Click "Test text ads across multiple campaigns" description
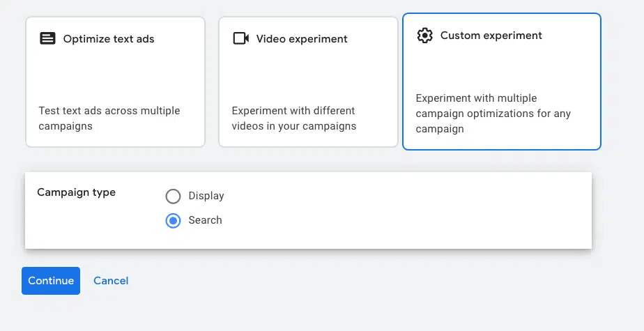The height and width of the screenshot is (331, 644). [109, 118]
